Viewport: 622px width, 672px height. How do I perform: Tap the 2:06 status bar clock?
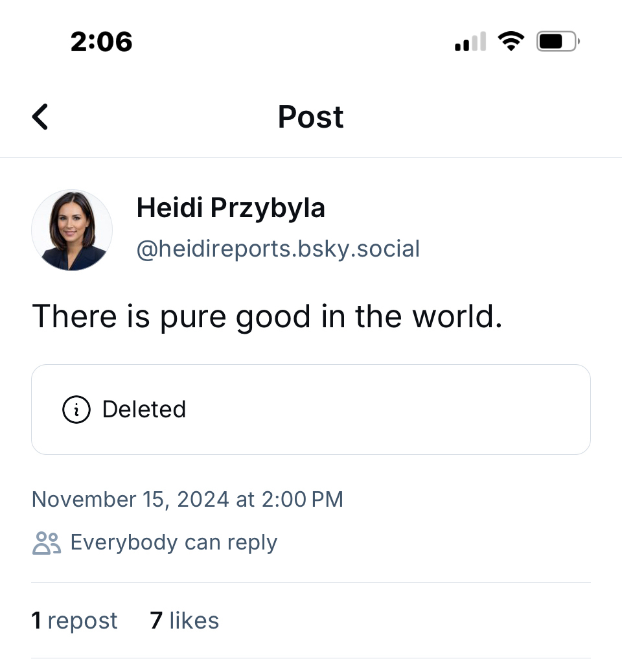tap(101, 42)
